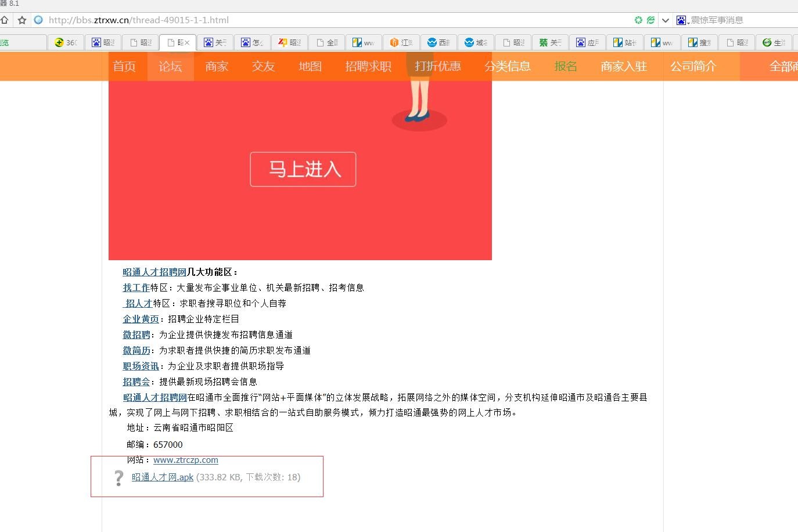Open the 职场资讯 link
Viewport: 798px width, 532px height.
point(141,366)
